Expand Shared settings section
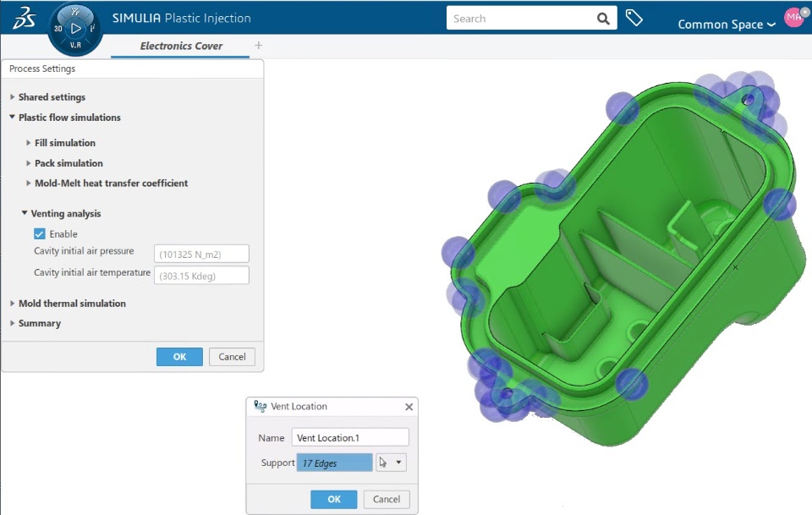 (13, 96)
